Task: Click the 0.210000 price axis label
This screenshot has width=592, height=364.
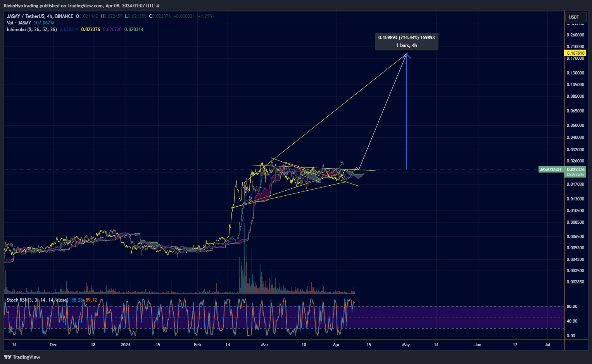Action: click(575, 47)
